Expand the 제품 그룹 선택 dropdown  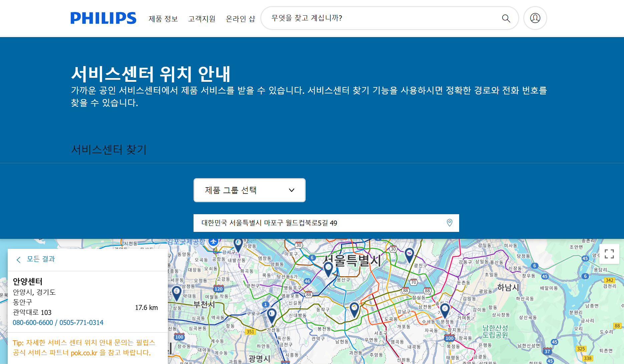click(250, 190)
